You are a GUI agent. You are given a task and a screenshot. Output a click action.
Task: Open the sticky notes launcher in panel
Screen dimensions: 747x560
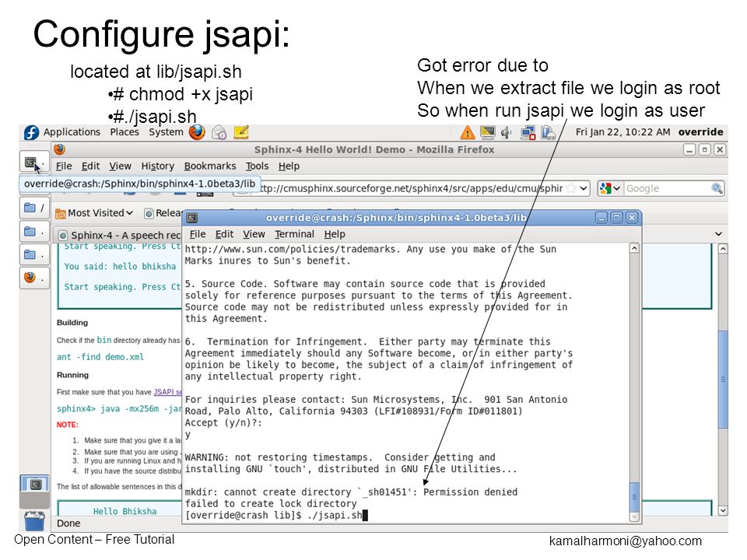(241, 132)
